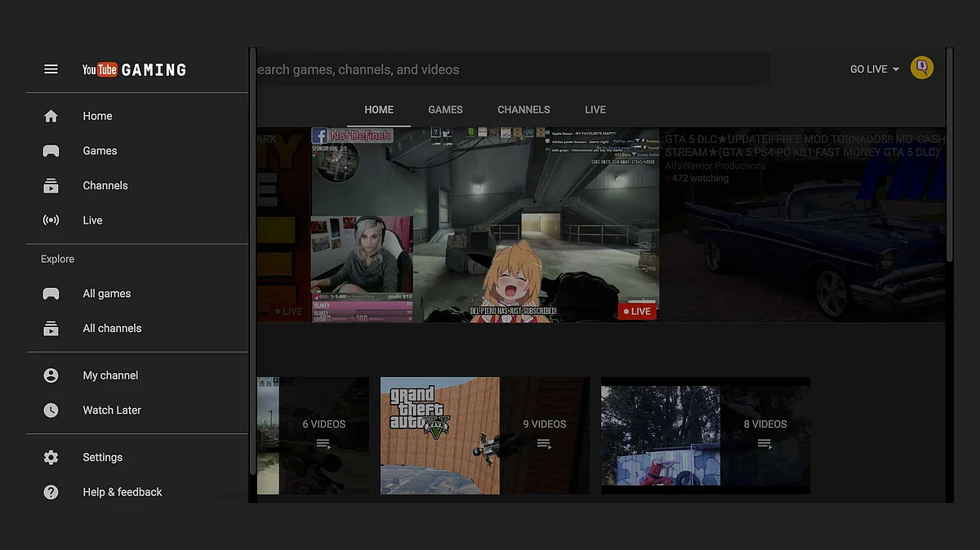Click the search games, channels, and videos field
Image resolution: width=980 pixels, height=550 pixels.
tap(513, 69)
